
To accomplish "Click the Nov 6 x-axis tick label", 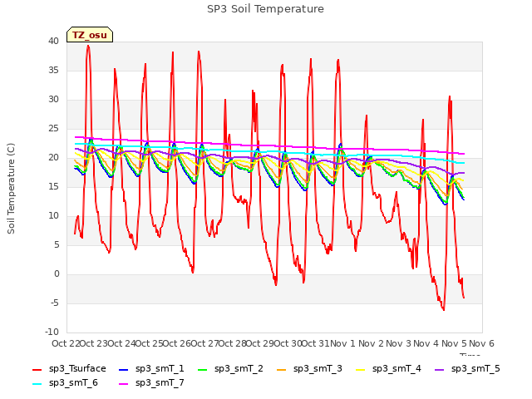I will tap(481, 343).
